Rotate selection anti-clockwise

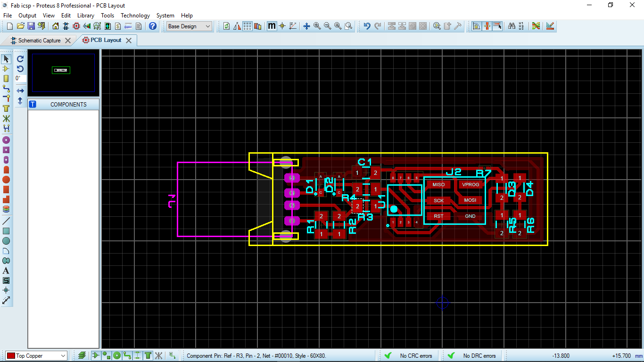click(20, 69)
